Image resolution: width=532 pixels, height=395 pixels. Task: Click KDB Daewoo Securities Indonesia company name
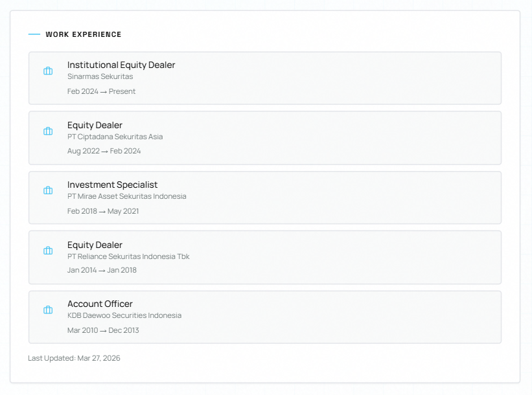[x=124, y=315]
